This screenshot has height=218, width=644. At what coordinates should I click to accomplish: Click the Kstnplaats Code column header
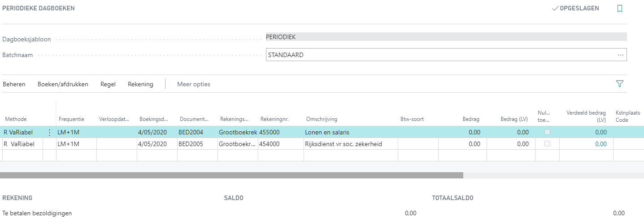[x=628, y=116]
